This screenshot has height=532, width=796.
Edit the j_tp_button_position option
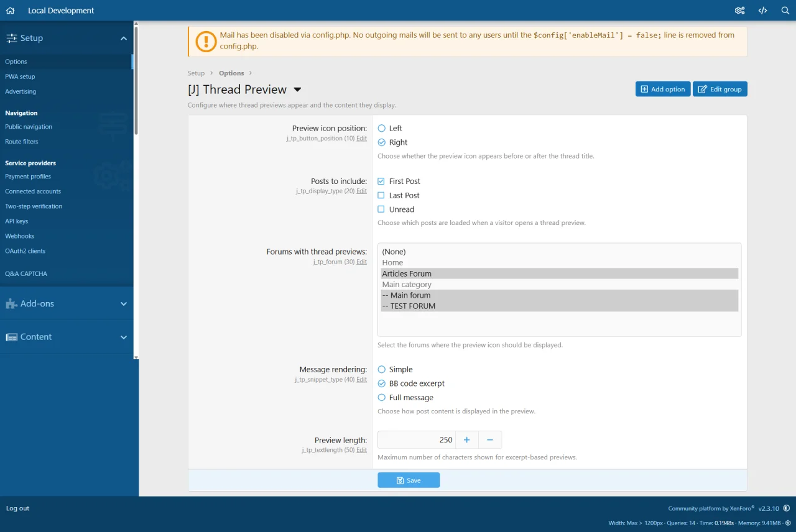[x=361, y=139]
